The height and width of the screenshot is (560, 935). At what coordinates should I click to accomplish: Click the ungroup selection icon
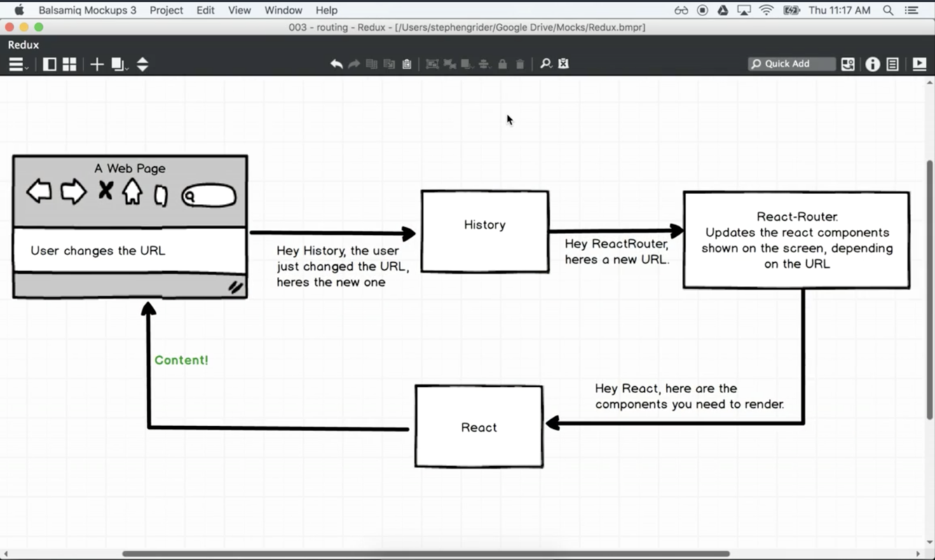pyautogui.click(x=449, y=64)
